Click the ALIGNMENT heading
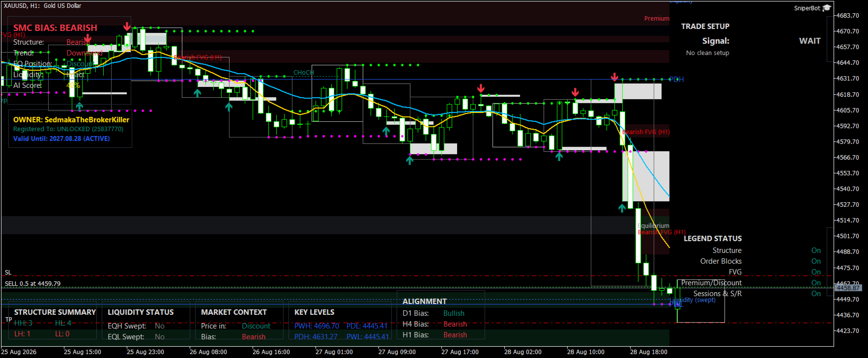The image size is (868, 358). (424, 302)
